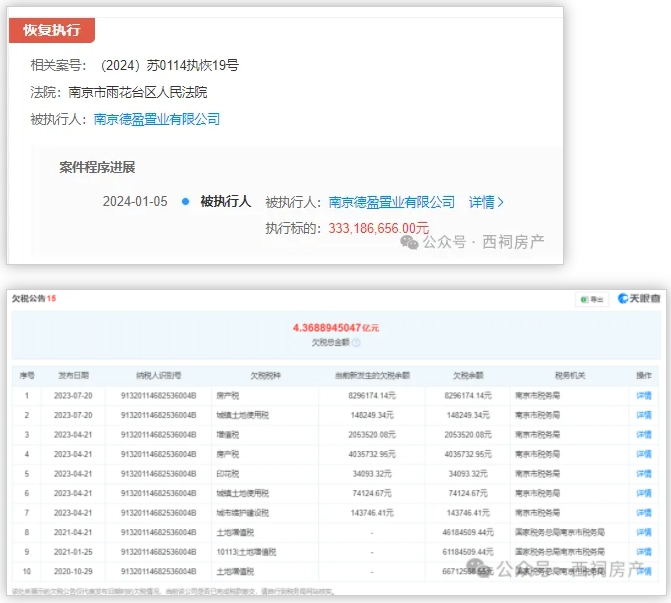This screenshot has height=603, width=671.
Task: Open 南京德盈置业有限公司 link under 被执行人
Action: [156, 119]
